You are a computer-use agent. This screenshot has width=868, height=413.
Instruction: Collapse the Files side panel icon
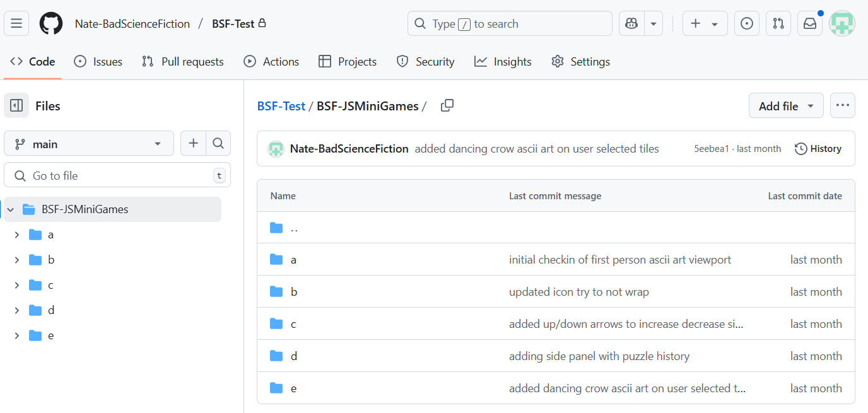click(16, 106)
